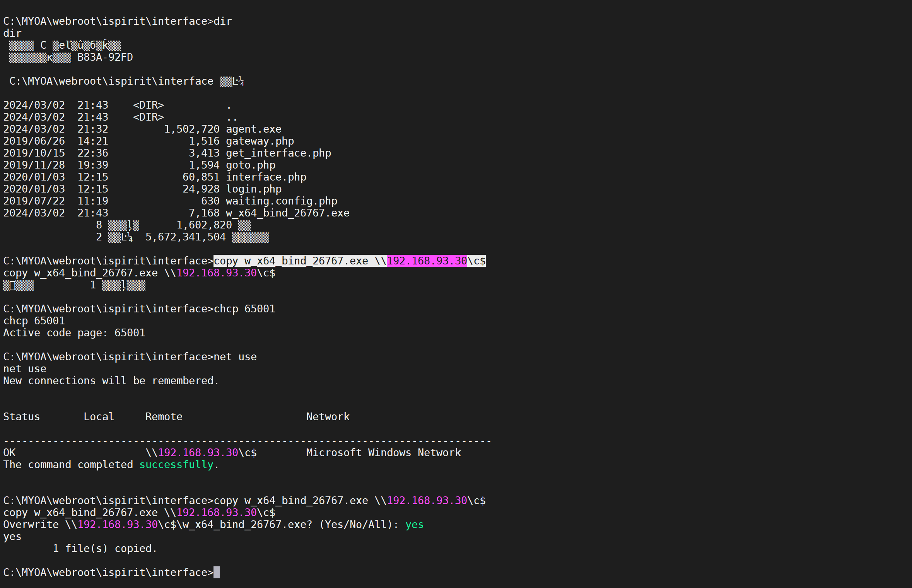This screenshot has width=912, height=588.
Task: Click the highlighted magenta IP in selected command
Action: point(427,261)
